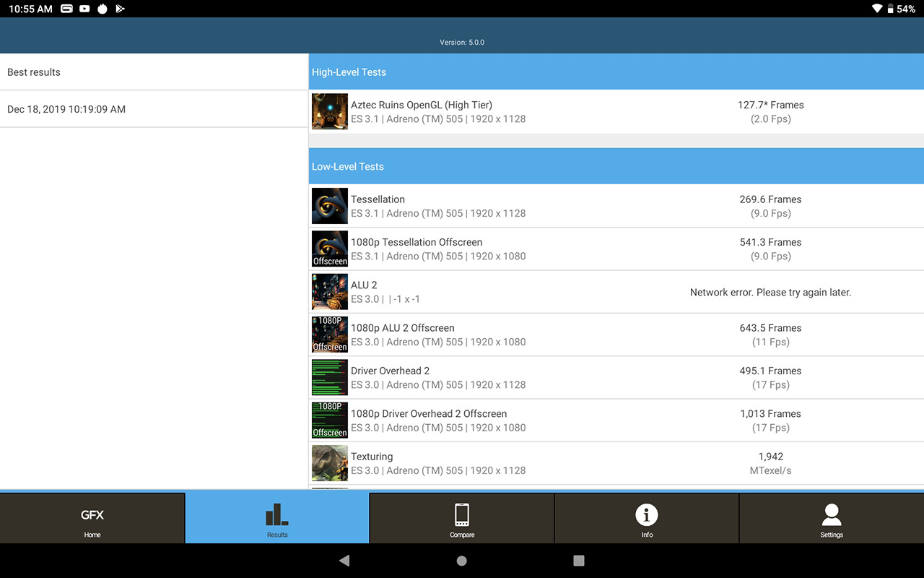
Task: Open the Driver Overhead 2 title
Action: click(390, 371)
